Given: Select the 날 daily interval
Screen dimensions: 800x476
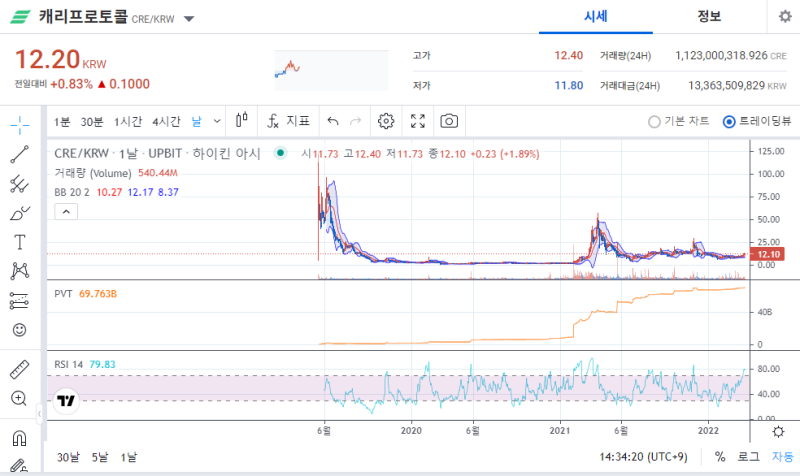Looking at the screenshot, I should point(196,121).
